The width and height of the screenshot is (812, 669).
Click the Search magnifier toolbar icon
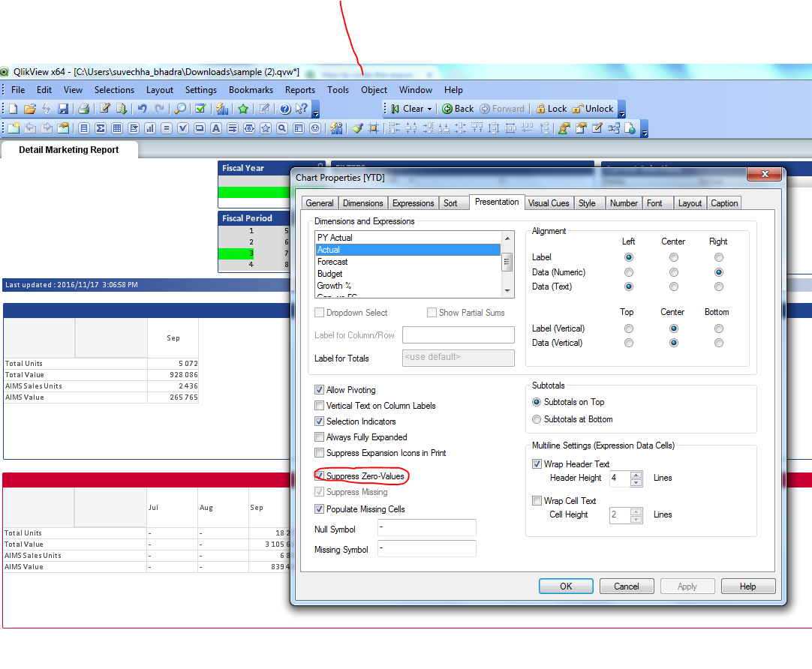click(180, 109)
